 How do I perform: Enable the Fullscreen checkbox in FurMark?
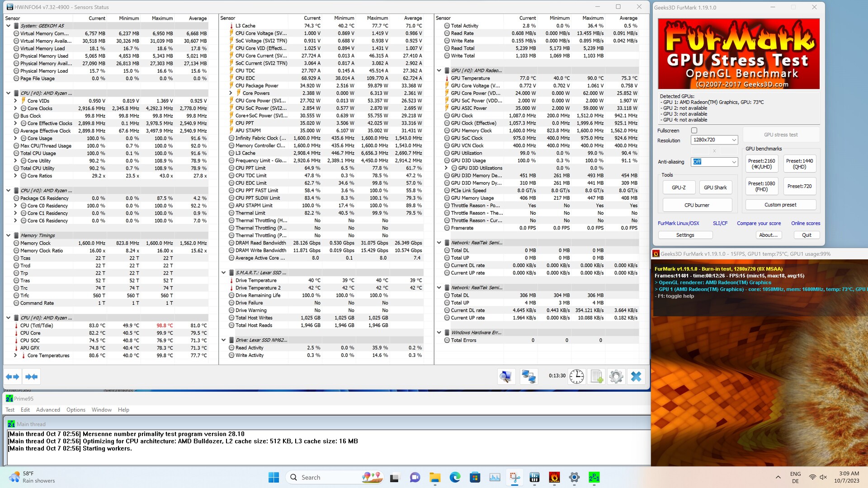tap(694, 131)
